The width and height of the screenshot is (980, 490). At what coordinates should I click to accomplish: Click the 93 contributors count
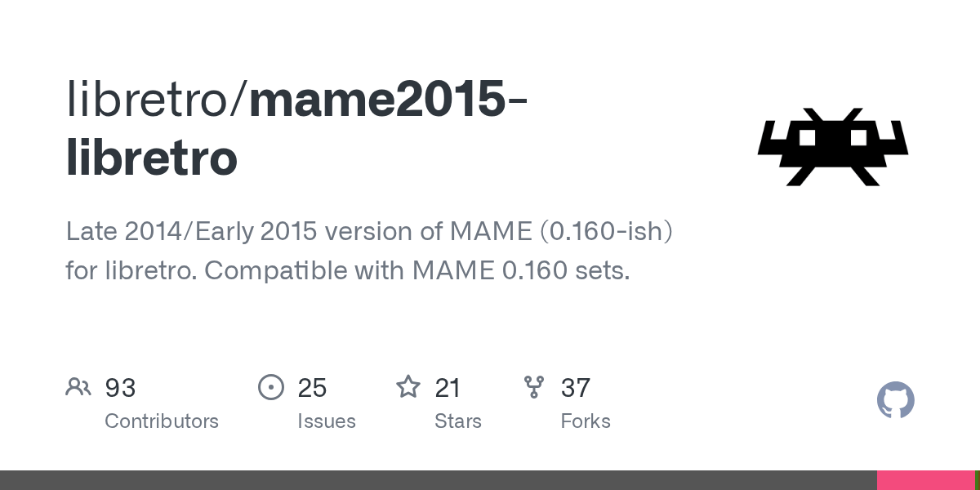coord(120,387)
